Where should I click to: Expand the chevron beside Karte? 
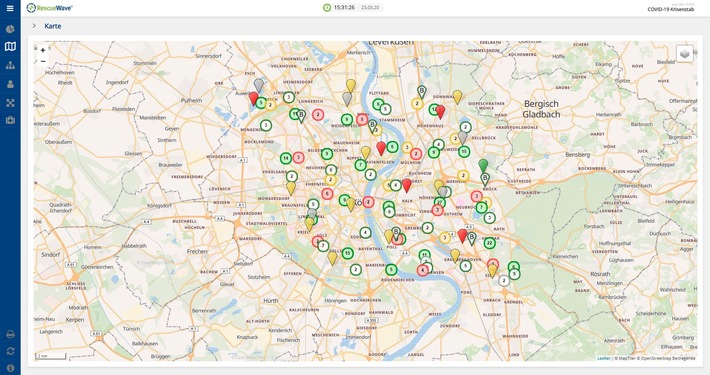click(x=34, y=26)
